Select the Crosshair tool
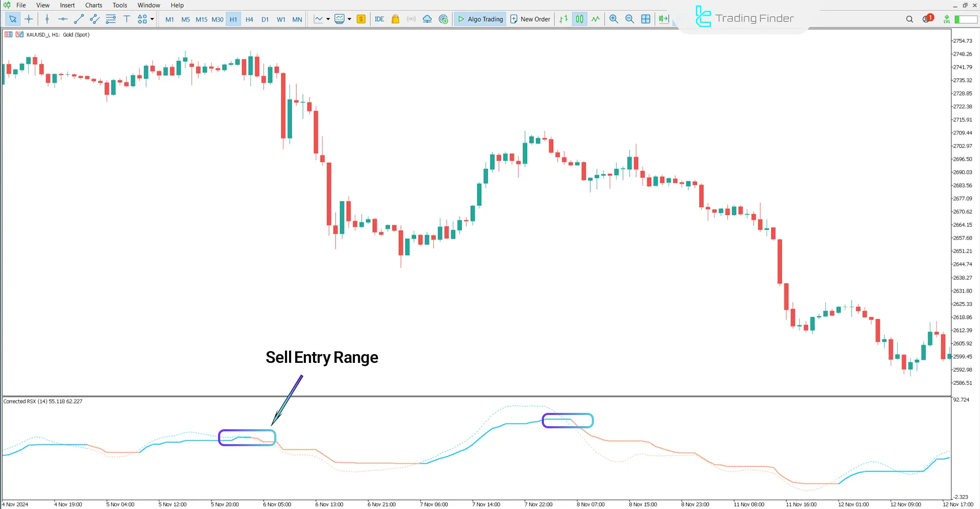Screen dimensions: 980x509 29,19
